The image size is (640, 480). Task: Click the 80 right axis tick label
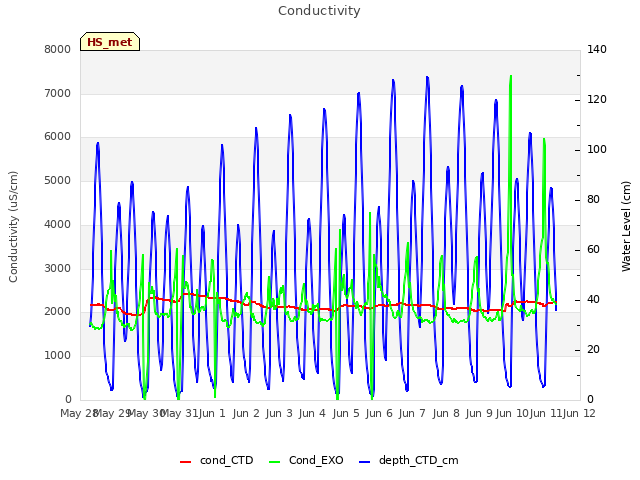point(593,200)
